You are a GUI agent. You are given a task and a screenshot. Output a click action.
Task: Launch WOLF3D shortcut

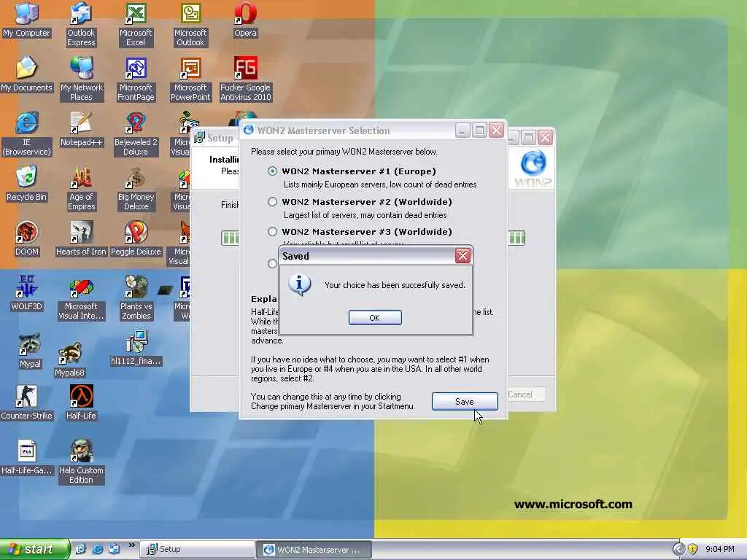coord(26,293)
